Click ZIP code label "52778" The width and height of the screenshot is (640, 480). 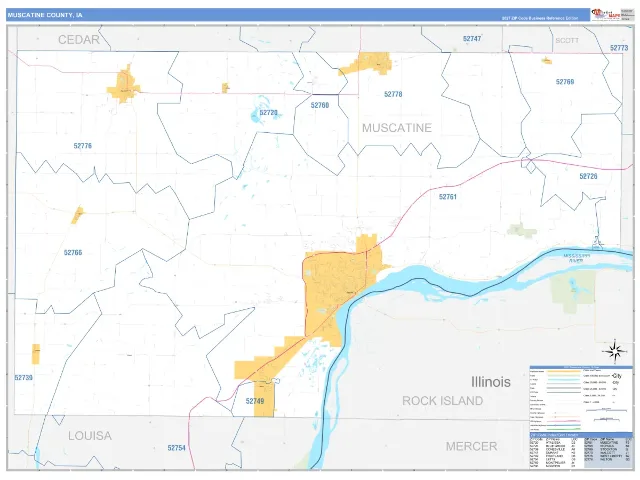[393, 94]
